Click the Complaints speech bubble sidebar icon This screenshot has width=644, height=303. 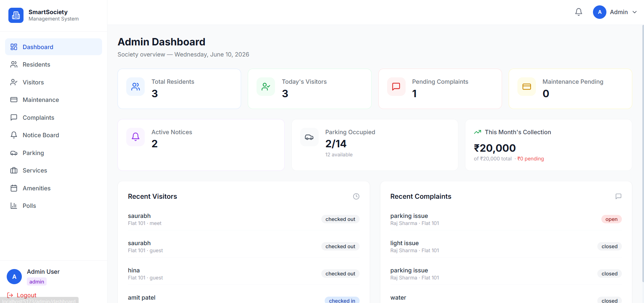pos(14,117)
